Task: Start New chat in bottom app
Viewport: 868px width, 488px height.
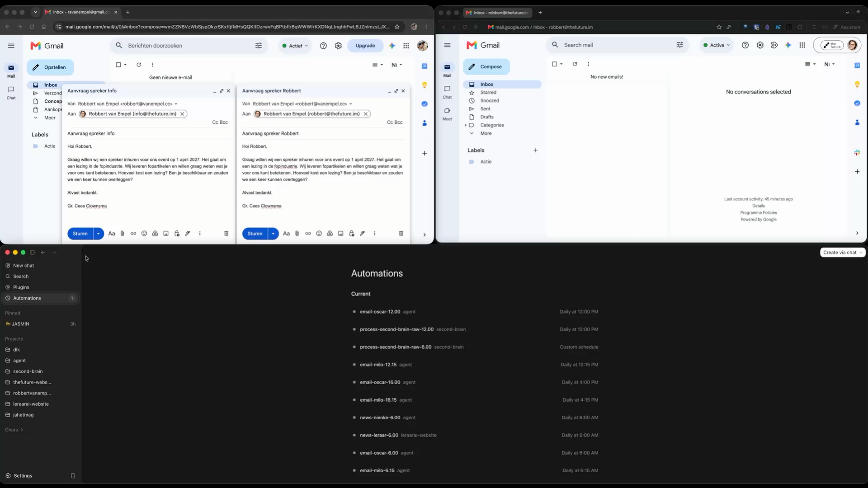Action: tap(40, 266)
